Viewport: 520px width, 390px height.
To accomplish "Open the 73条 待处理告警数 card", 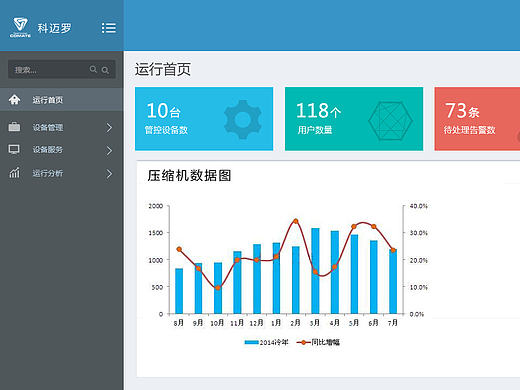I will tap(477, 119).
